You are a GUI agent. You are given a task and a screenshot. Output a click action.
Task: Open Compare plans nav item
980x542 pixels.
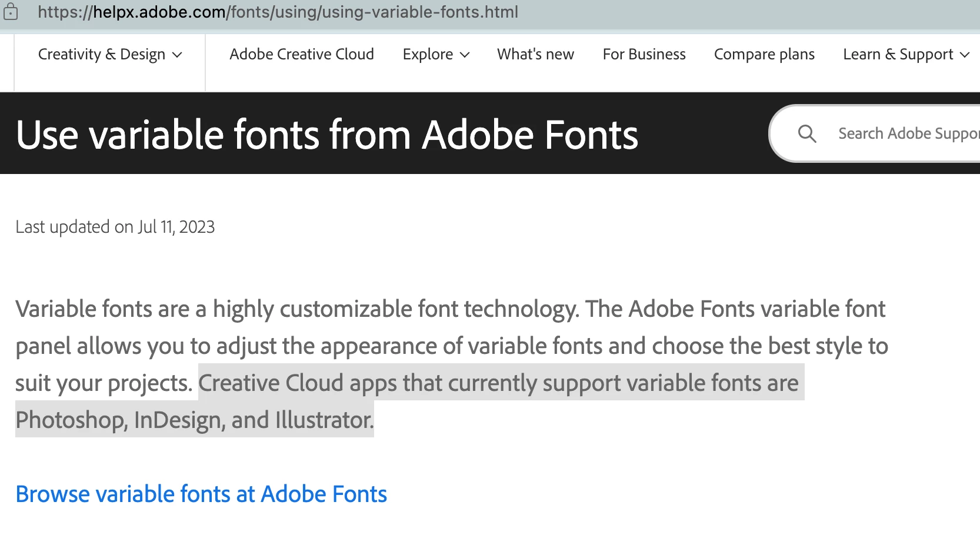[x=764, y=54]
